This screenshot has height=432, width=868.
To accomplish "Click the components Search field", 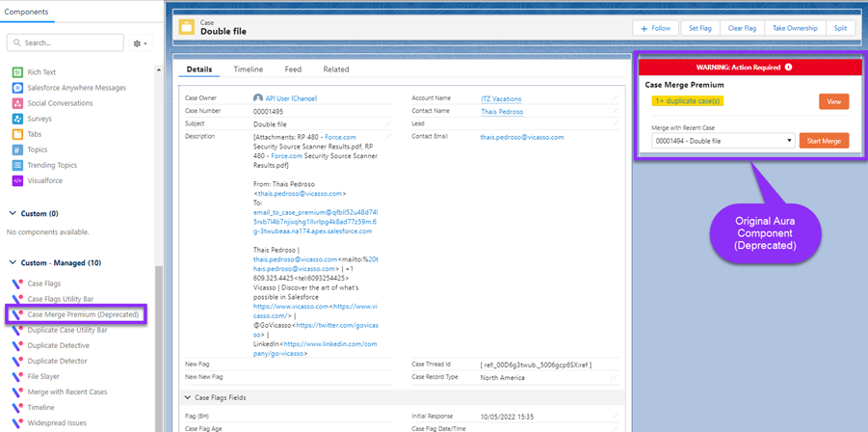I will click(x=66, y=42).
